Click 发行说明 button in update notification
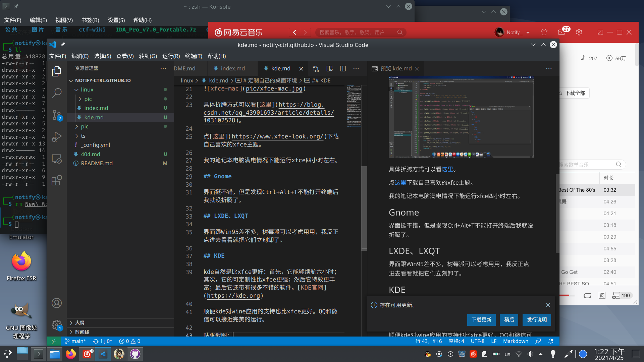The image size is (644, 362). pos(537,320)
